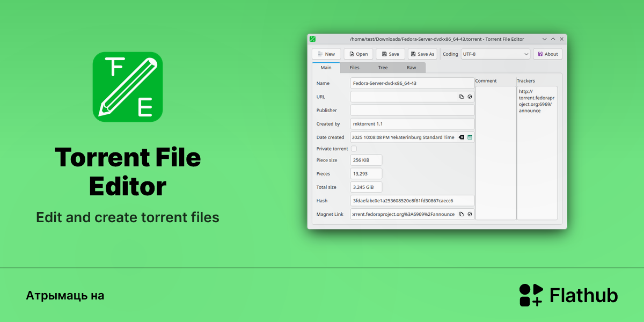
Task: Click the Name input field
Action: [x=412, y=83]
